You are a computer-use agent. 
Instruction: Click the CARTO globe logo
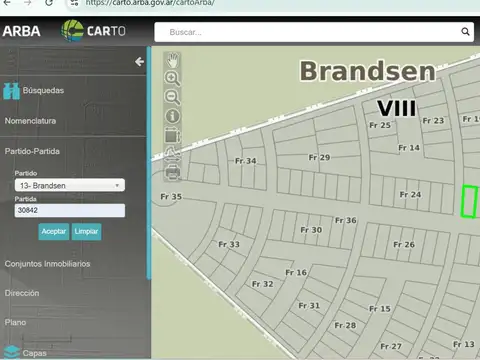click(x=72, y=31)
